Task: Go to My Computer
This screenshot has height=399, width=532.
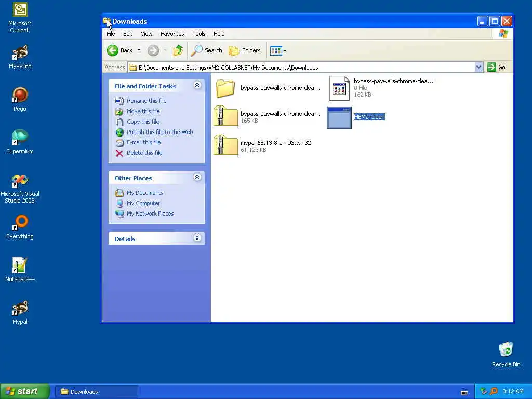Action: point(143,203)
